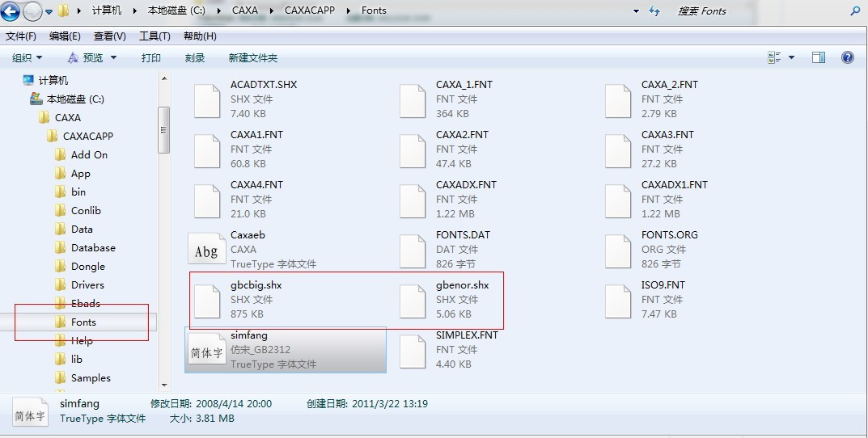Select the gbcbig.shx file icon
Screen dimensions: 868x438
pos(208,301)
